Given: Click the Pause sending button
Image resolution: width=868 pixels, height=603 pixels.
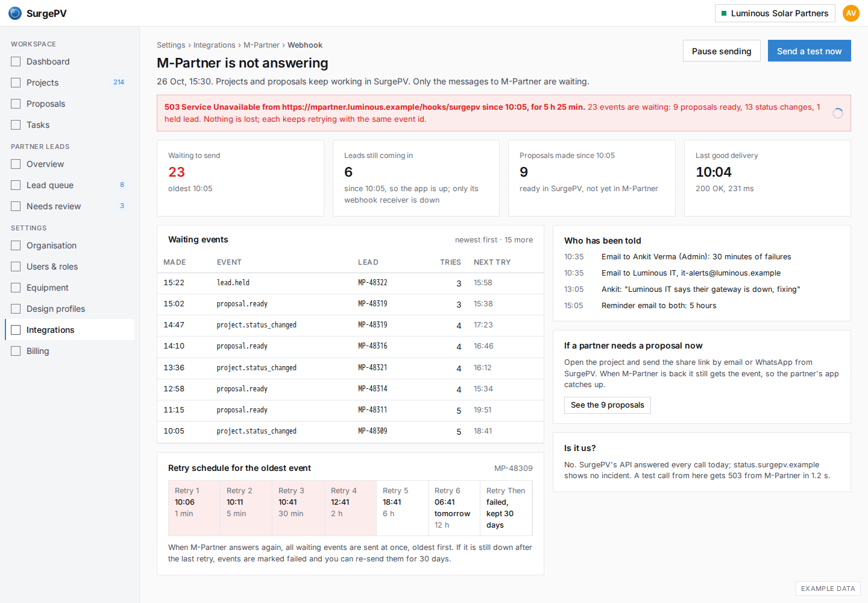Looking at the screenshot, I should coord(722,51).
